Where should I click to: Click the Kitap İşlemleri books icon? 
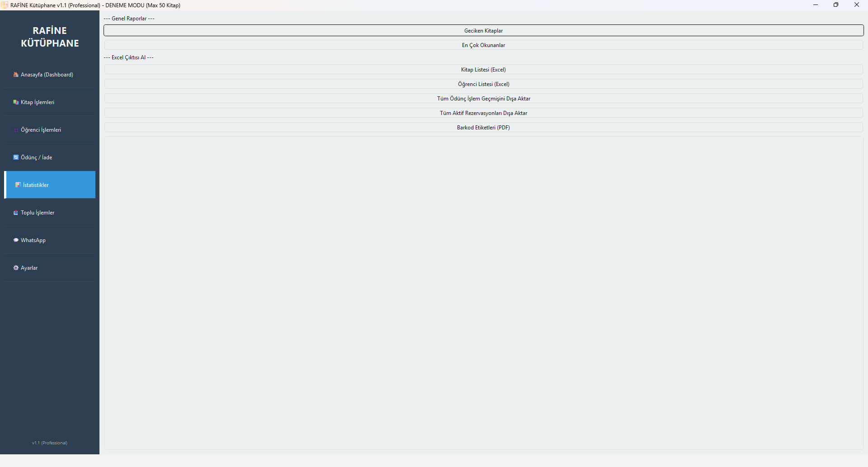(16, 102)
